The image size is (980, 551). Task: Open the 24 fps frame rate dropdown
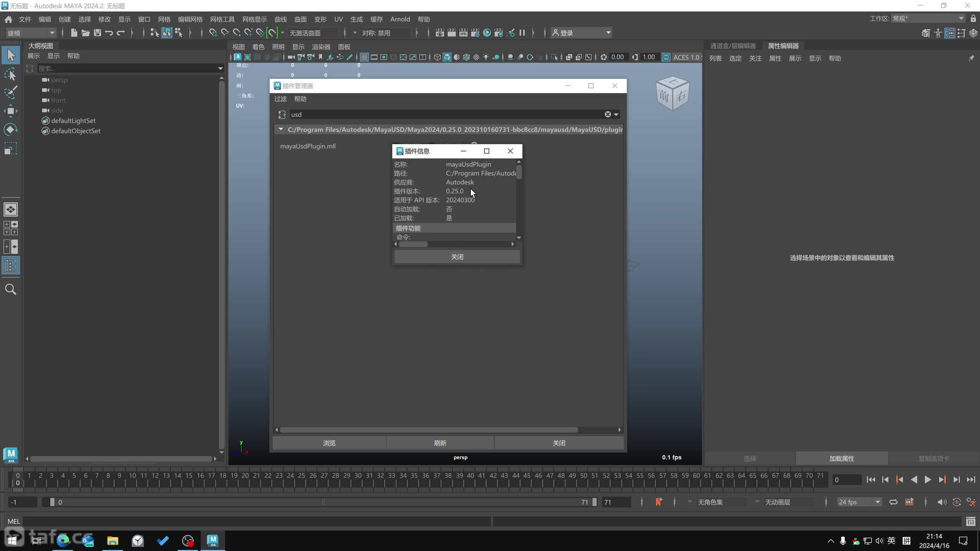click(x=859, y=502)
